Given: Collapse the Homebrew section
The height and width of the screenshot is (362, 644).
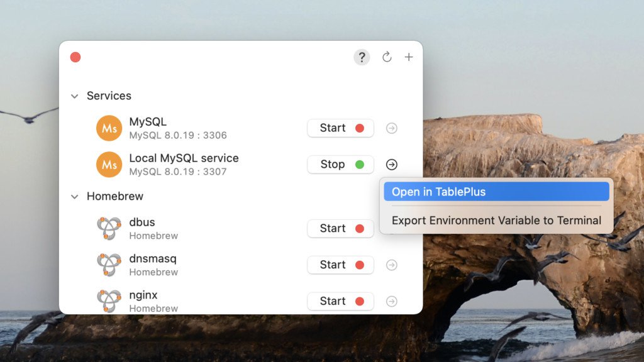Looking at the screenshot, I should (75, 197).
